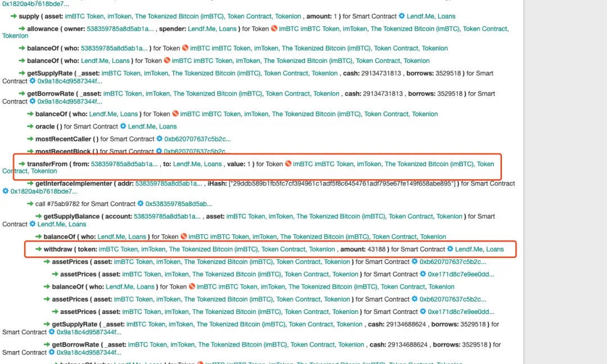Open _asset link in getSupplyRate row, cash 29134731813

coord(220,73)
